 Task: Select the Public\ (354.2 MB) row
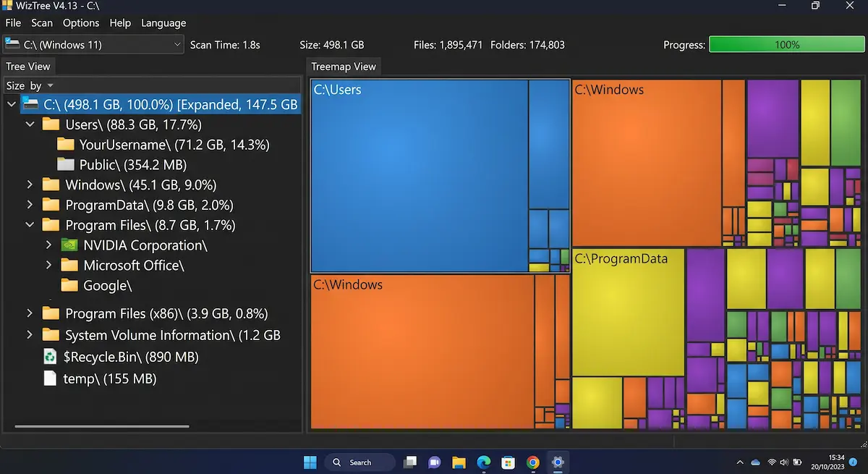[x=133, y=164]
